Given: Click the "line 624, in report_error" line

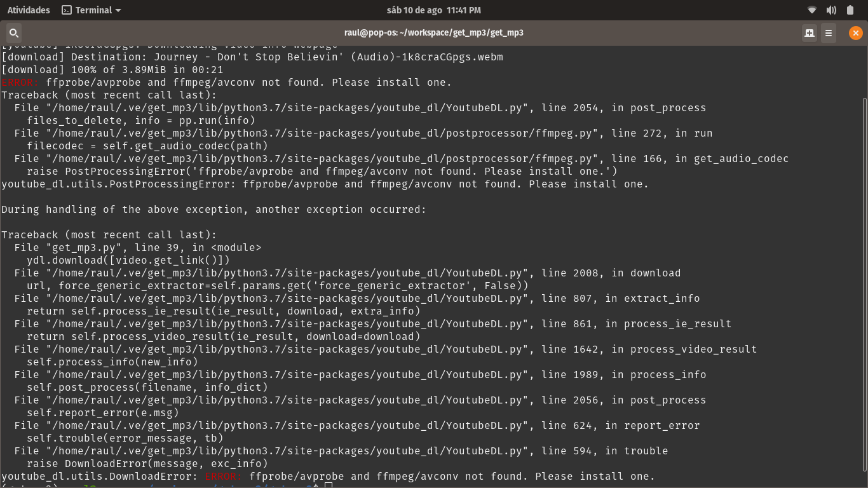Looking at the screenshot, I should (x=357, y=426).
